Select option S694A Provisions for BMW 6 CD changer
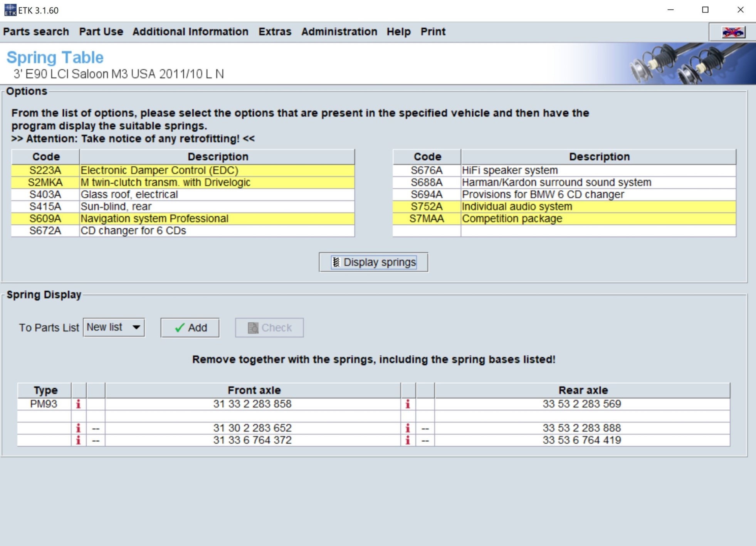Image resolution: width=756 pixels, height=546 pixels. [x=564, y=194]
